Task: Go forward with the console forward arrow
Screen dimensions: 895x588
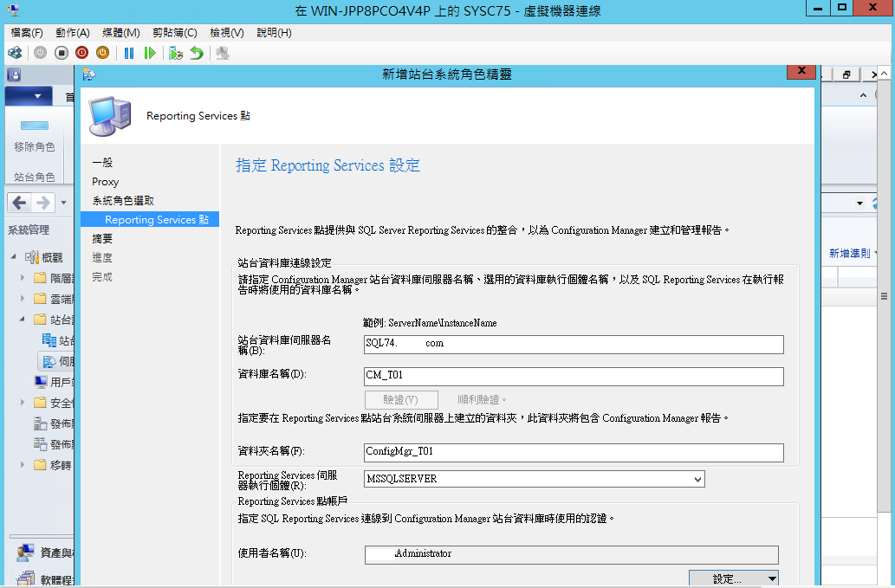Action: pos(43,203)
